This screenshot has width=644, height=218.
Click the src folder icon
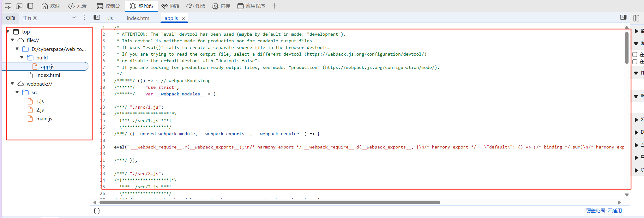click(26, 92)
